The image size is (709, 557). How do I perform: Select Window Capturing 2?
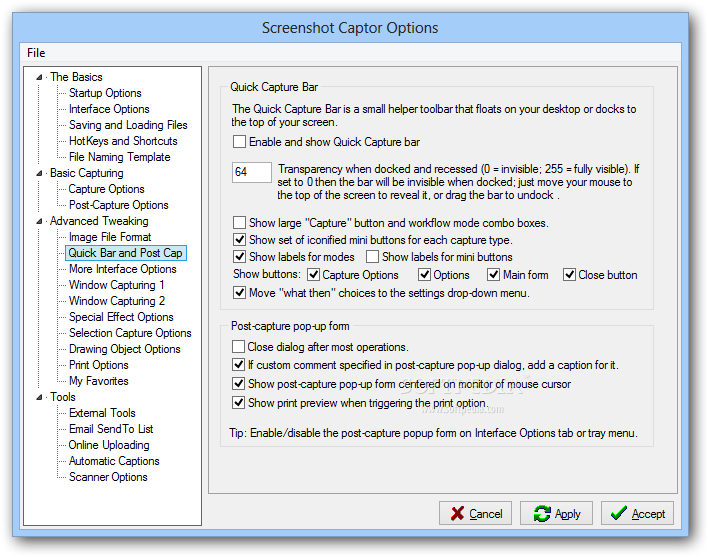(x=117, y=301)
